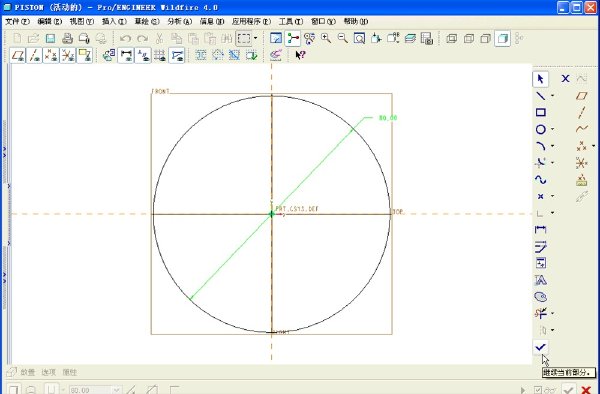Screen dimensions: 600x394
Task: Select the Trim sketch tool
Action: (540, 314)
